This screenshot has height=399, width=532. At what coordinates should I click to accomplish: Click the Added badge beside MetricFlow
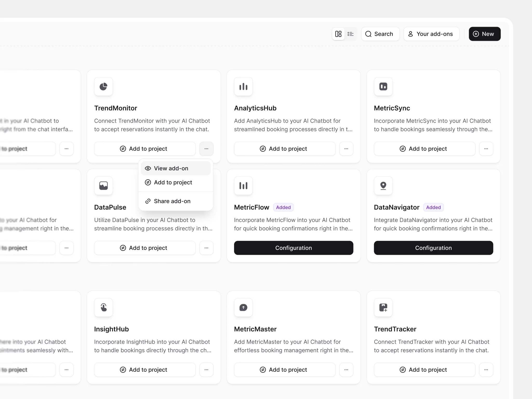click(x=283, y=207)
